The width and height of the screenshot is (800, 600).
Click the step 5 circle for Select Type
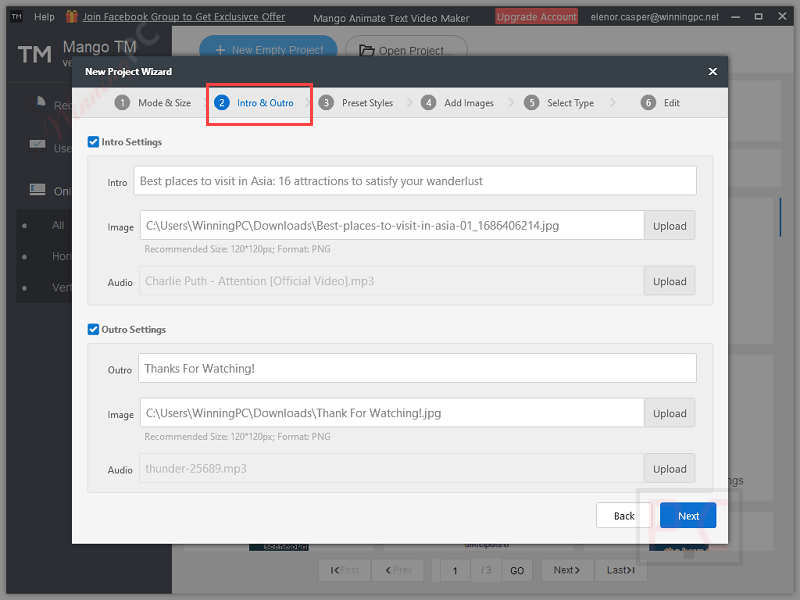coord(532,103)
